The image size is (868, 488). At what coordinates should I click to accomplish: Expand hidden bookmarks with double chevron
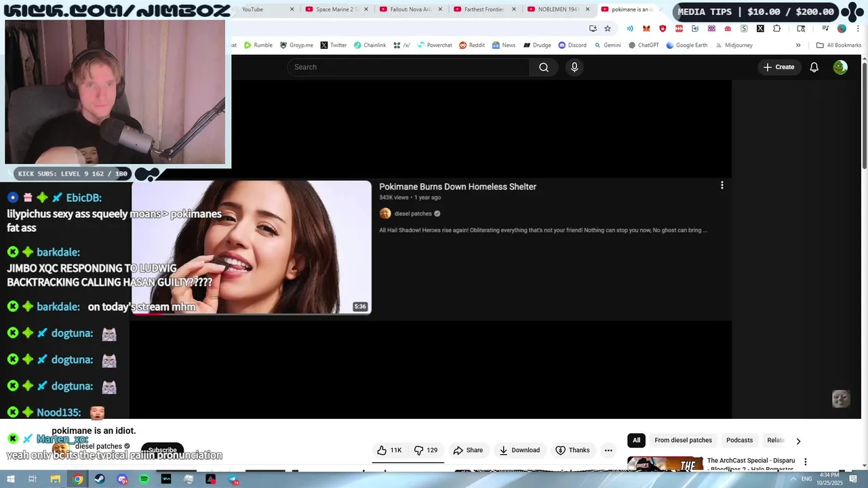tap(798, 45)
